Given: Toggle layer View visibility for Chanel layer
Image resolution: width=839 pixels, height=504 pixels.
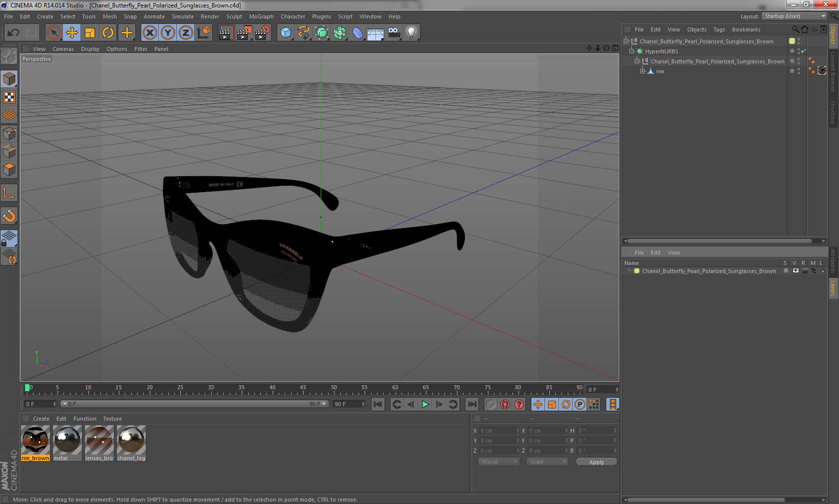Looking at the screenshot, I should click(x=796, y=271).
